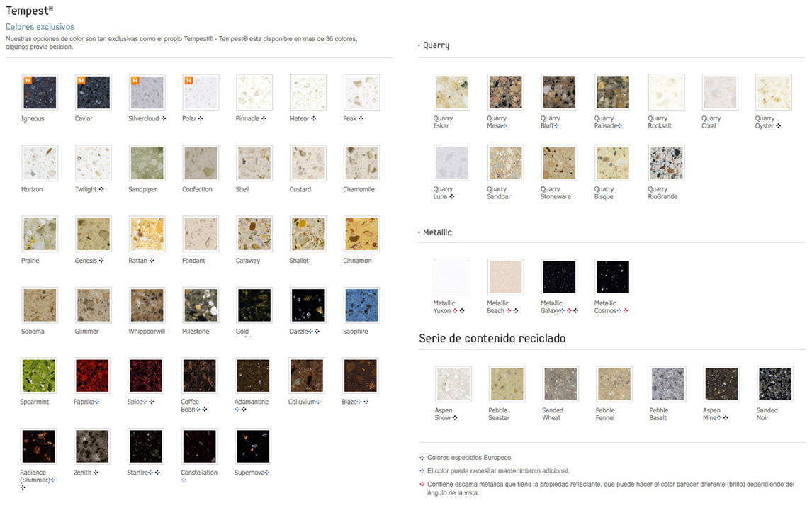This screenshot has height=508, width=812.
Task: Click the Whippoorwill sample thumbnail
Action: pyautogui.click(x=147, y=305)
